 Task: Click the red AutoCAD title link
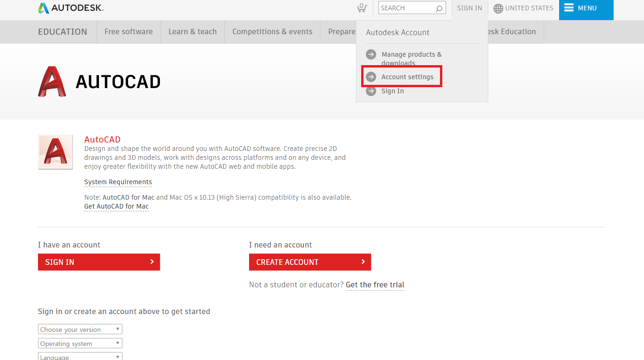(x=102, y=139)
